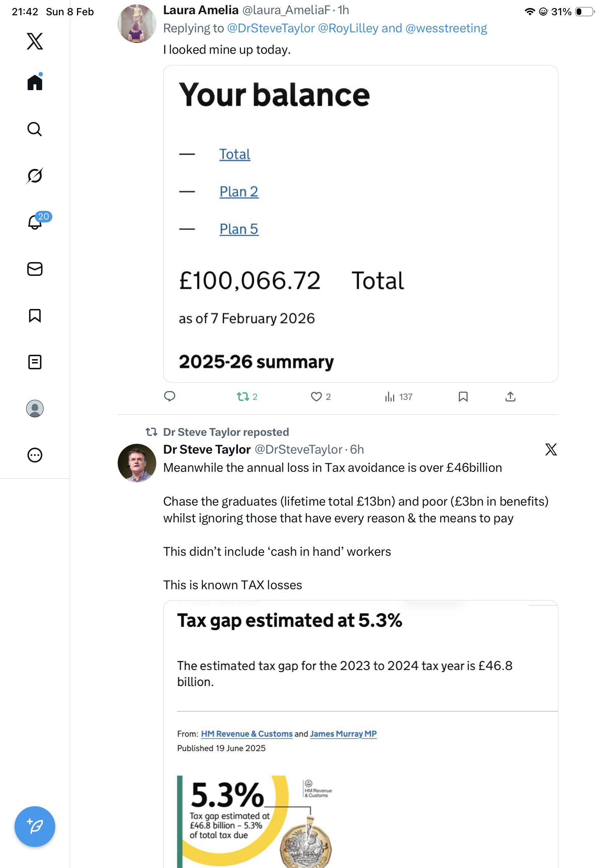The width and height of the screenshot is (606, 868).
Task: Open the @DrSteveTaylor mention link
Action: (x=271, y=28)
